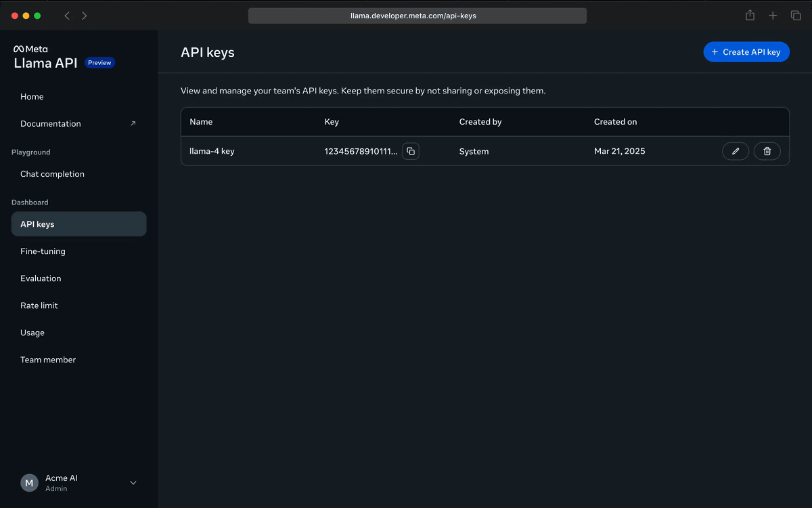Viewport: 812px width, 508px height.
Task: Show the browser tab overview
Action: tap(796, 16)
